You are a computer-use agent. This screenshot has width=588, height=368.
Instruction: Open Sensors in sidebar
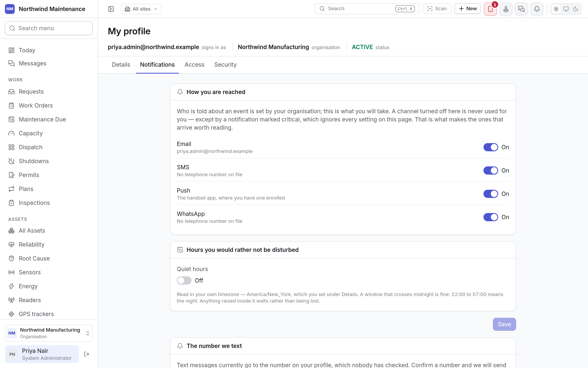click(49, 272)
